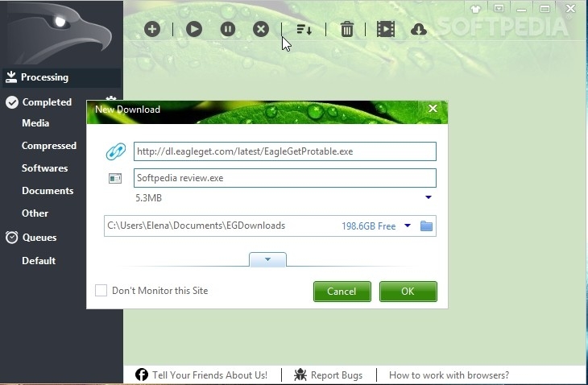Open the Documents category
This screenshot has width=588, height=385.
click(48, 190)
